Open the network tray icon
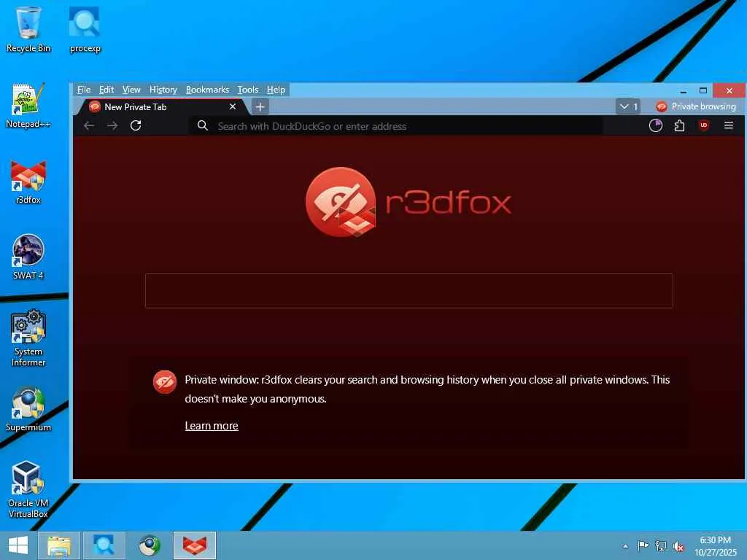The height and width of the screenshot is (560, 747). [x=661, y=545]
